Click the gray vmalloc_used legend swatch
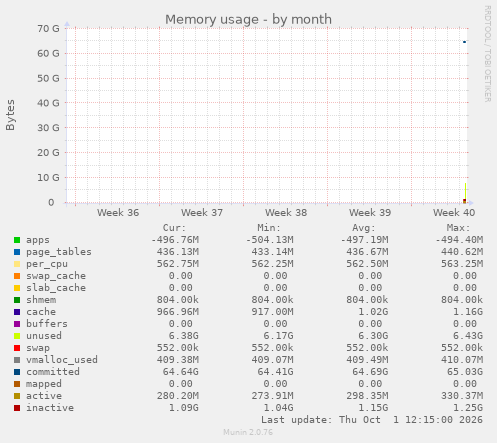The width and height of the screenshot is (497, 443). coord(17,360)
